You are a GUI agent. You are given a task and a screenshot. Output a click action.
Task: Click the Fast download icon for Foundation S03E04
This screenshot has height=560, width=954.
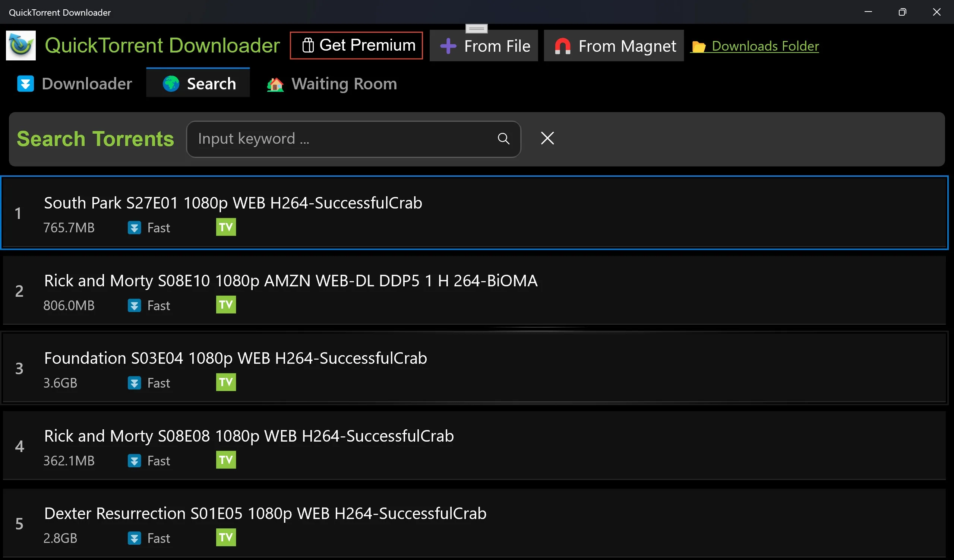tap(135, 383)
